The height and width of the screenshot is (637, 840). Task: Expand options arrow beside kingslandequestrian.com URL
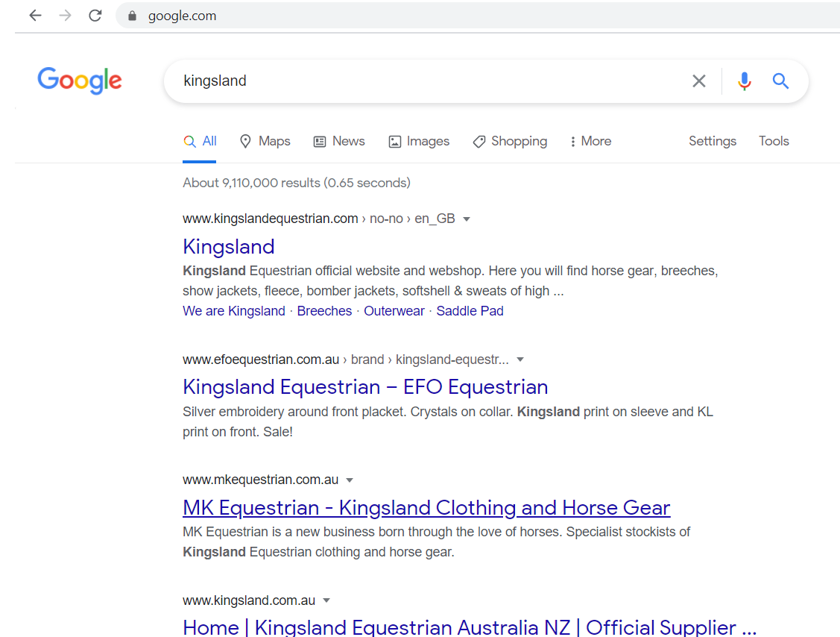click(x=467, y=219)
